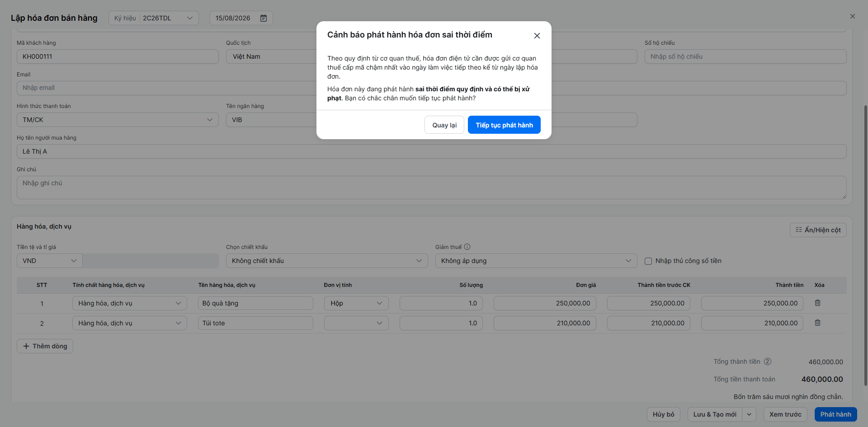Delete row 1 with the trash icon

click(x=817, y=303)
